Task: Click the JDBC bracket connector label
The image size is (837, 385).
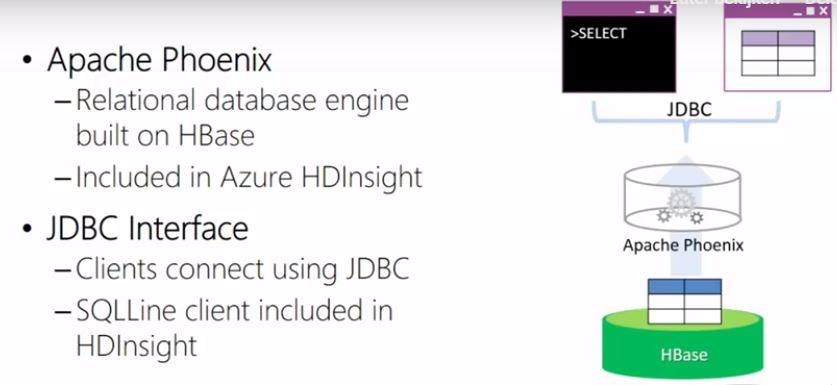Action: pos(685,109)
